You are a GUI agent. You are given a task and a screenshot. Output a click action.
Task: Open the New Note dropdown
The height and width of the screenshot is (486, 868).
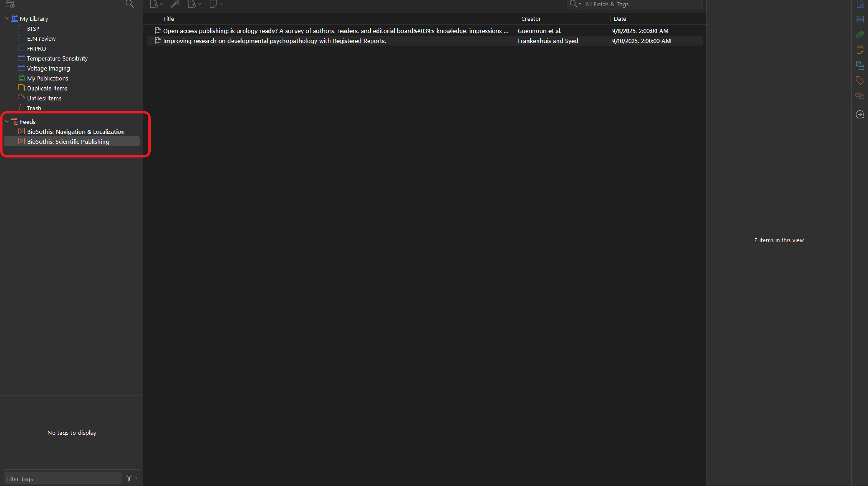(x=216, y=4)
